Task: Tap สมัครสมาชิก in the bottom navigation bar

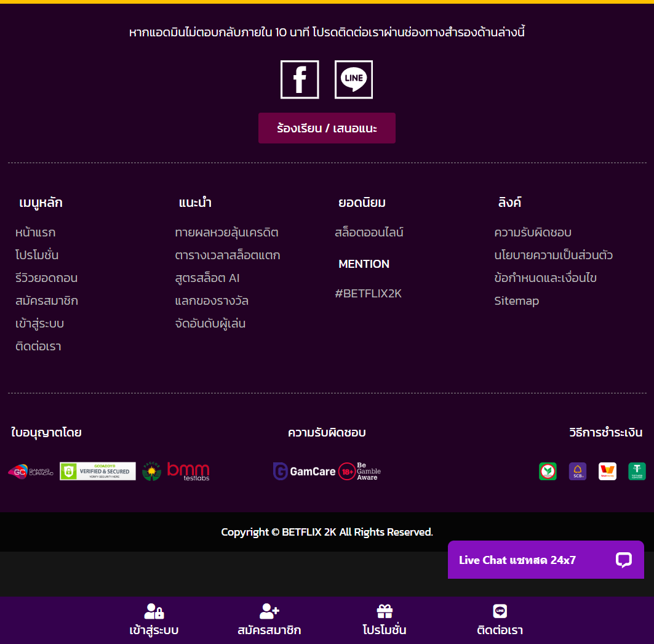Action: [x=269, y=620]
